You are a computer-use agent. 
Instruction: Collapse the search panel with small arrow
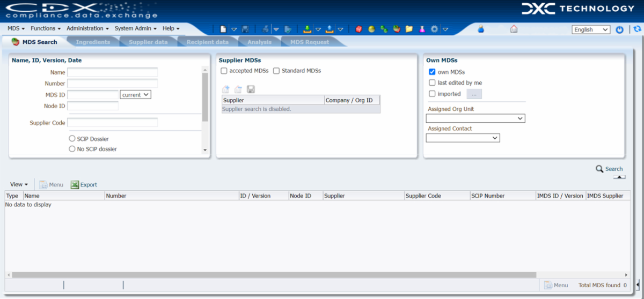pyautogui.click(x=619, y=177)
